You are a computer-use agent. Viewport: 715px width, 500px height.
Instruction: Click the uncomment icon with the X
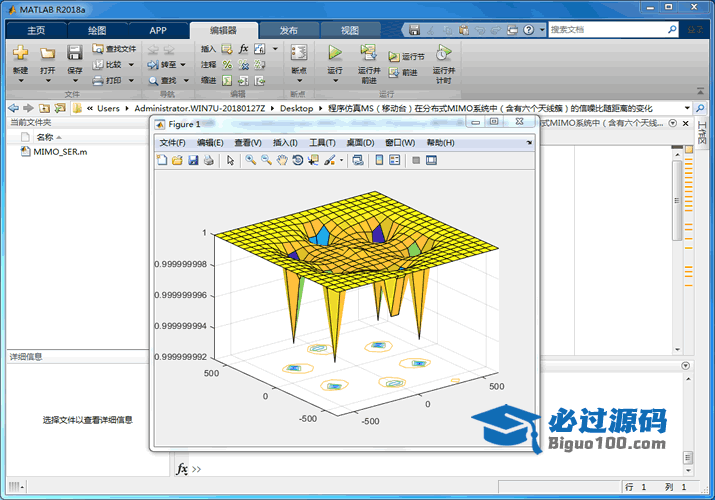pyautogui.click(x=244, y=65)
